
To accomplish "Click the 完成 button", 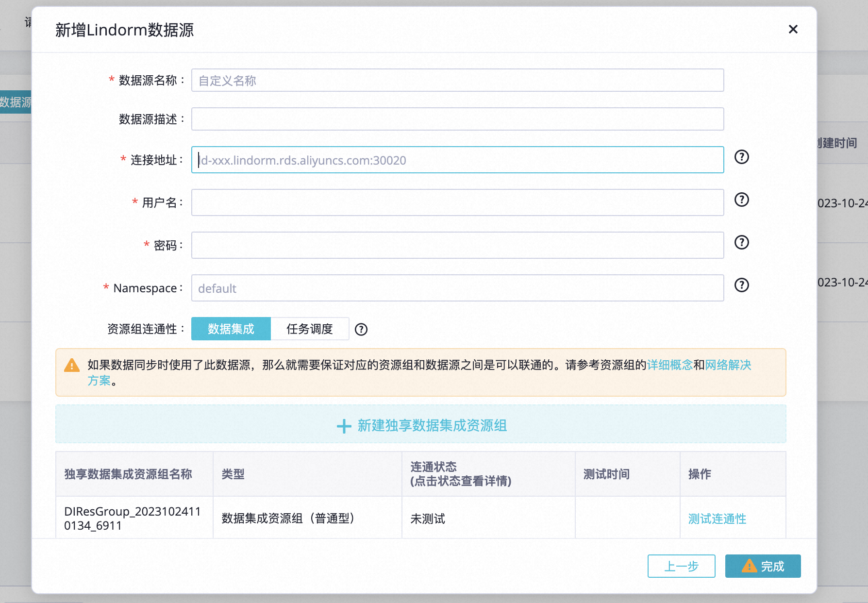I will 763,566.
